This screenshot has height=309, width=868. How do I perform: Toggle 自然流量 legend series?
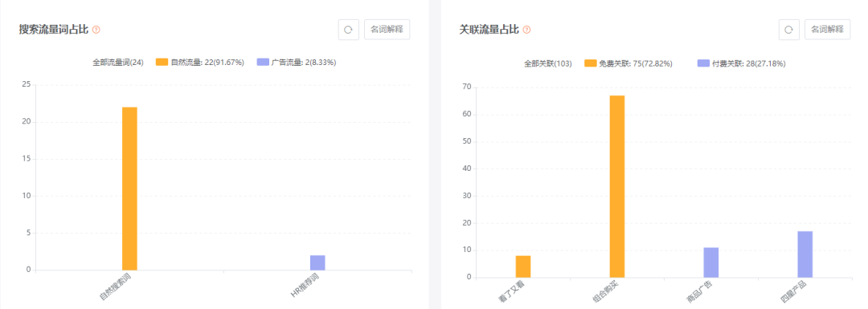coord(200,63)
